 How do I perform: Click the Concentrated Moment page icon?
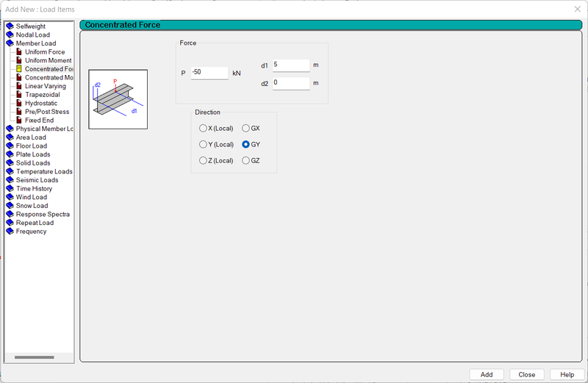[19, 78]
